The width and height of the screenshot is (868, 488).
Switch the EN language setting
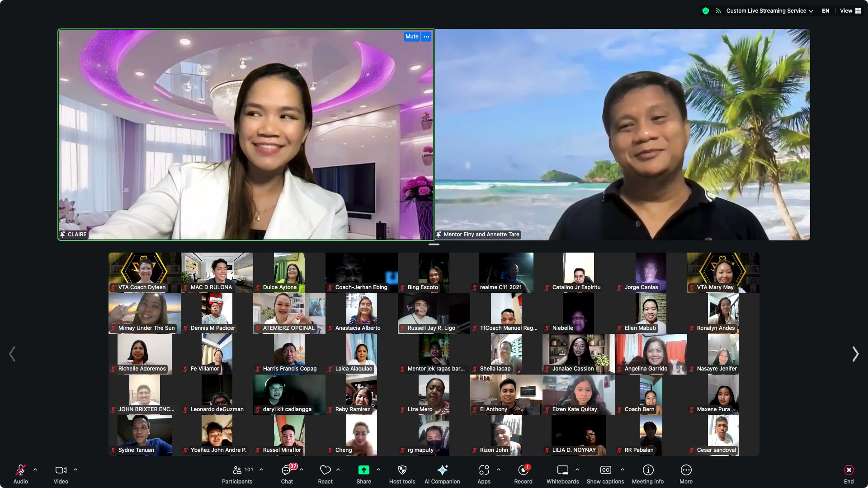pos(826,11)
